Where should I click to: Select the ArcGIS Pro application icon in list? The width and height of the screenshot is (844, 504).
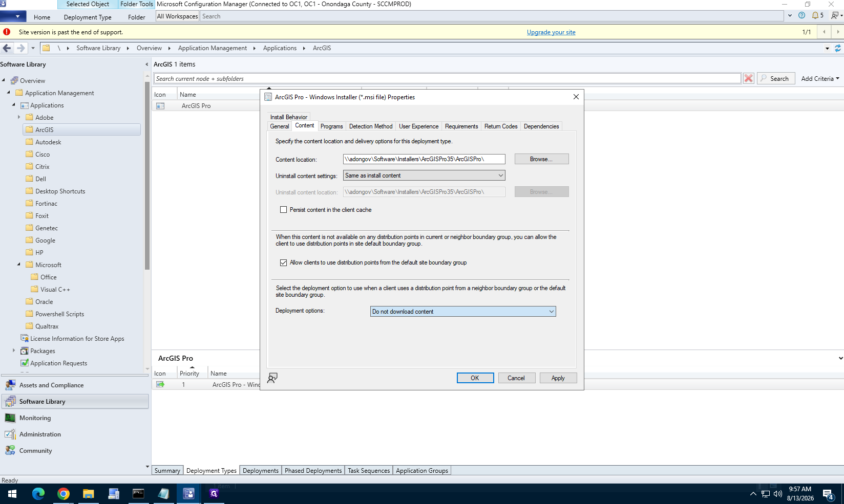(x=160, y=106)
